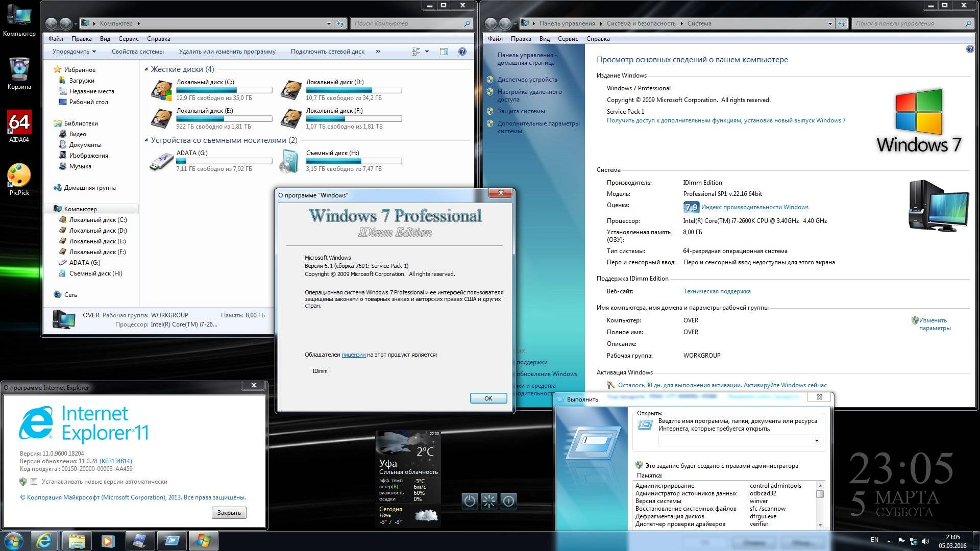Click the volume speaker tray icon
Image resolution: width=980 pixels, height=551 pixels.
pyautogui.click(x=926, y=541)
